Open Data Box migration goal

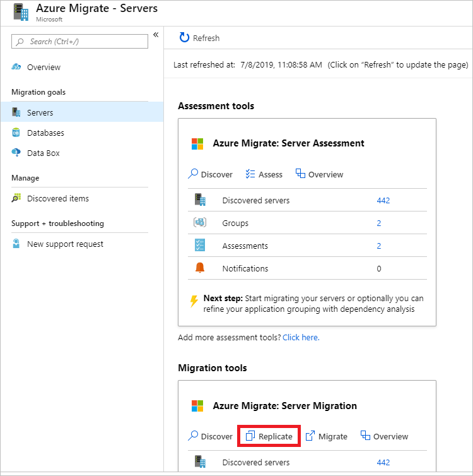pos(44,153)
